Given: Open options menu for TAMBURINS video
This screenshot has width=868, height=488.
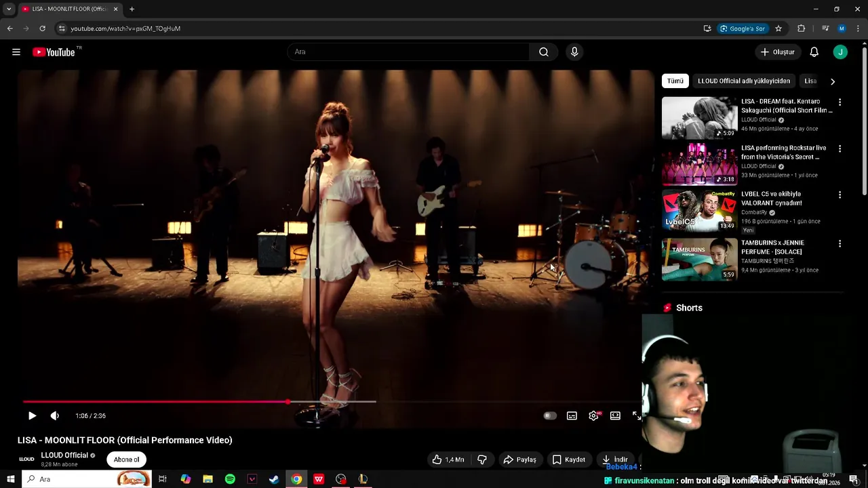Looking at the screenshot, I should click(840, 243).
